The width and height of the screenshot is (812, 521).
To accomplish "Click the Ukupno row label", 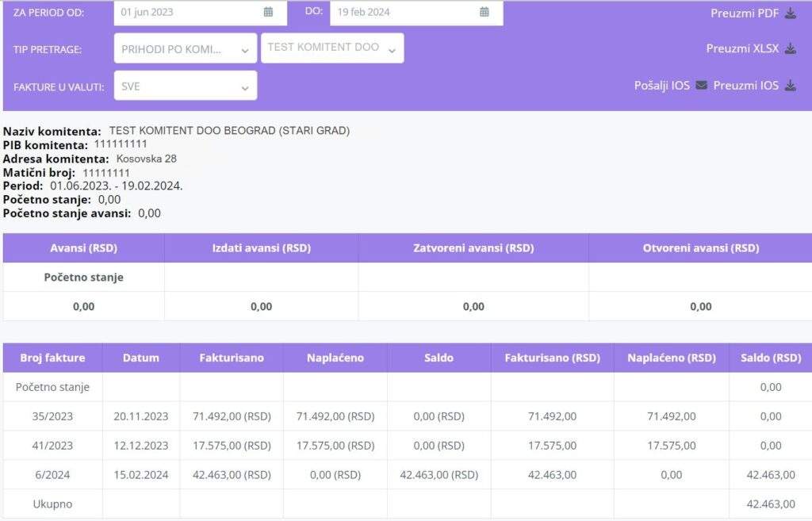I will 52,504.
